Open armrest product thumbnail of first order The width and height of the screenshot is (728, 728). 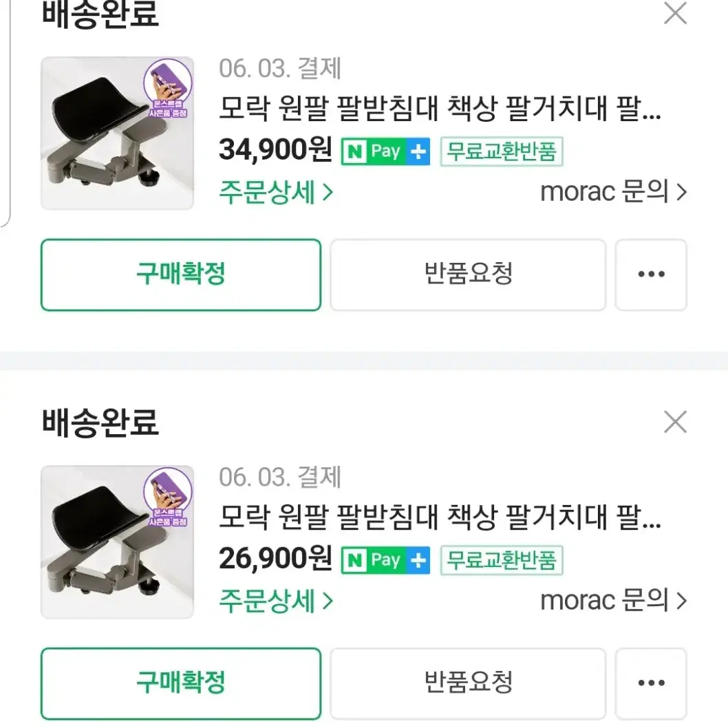point(118,133)
